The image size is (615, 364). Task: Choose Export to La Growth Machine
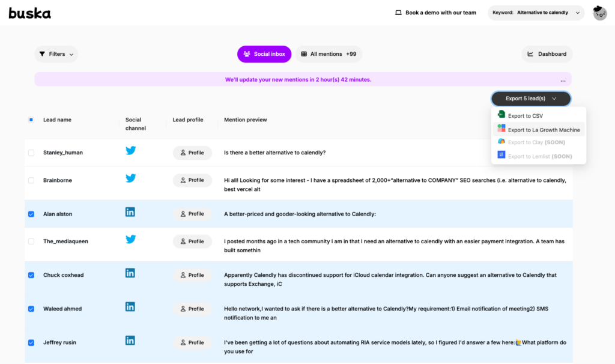click(539, 130)
